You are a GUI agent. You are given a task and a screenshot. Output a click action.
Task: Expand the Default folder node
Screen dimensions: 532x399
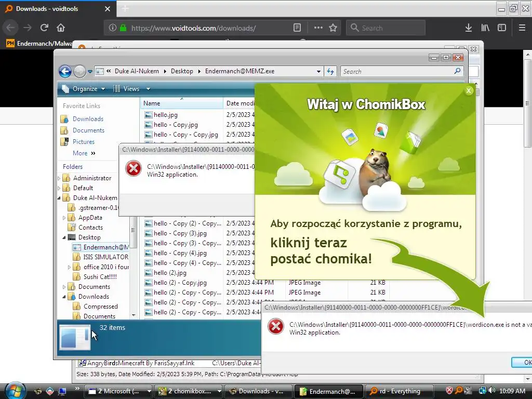59,188
